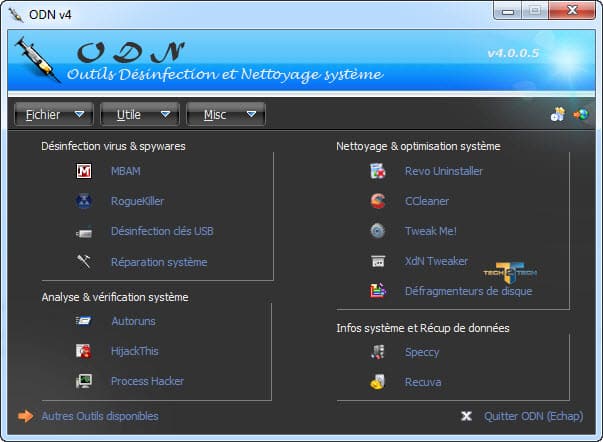Click the 'Infos système et Récup de données' heading
The height and width of the screenshot is (442, 603).
(x=423, y=328)
